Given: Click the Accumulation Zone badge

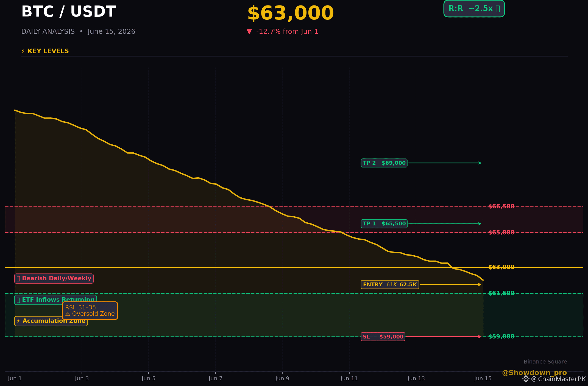Looking at the screenshot, I should 51,321.
